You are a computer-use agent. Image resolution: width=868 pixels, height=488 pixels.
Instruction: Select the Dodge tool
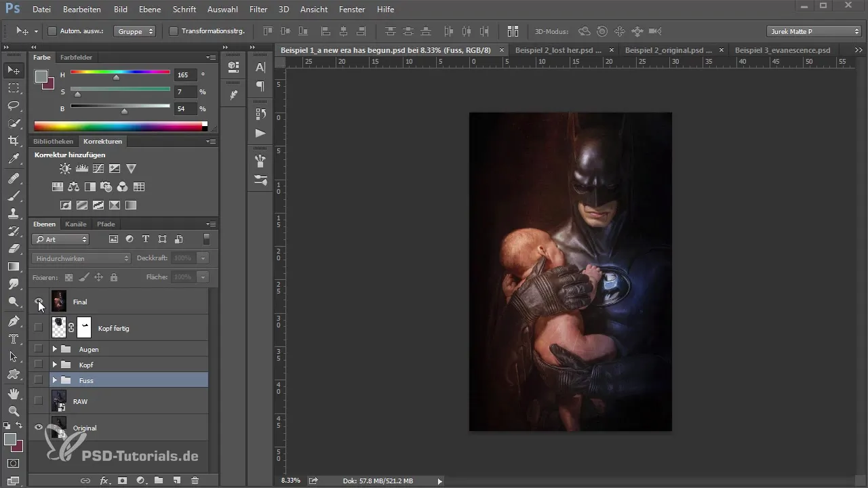pyautogui.click(x=14, y=302)
